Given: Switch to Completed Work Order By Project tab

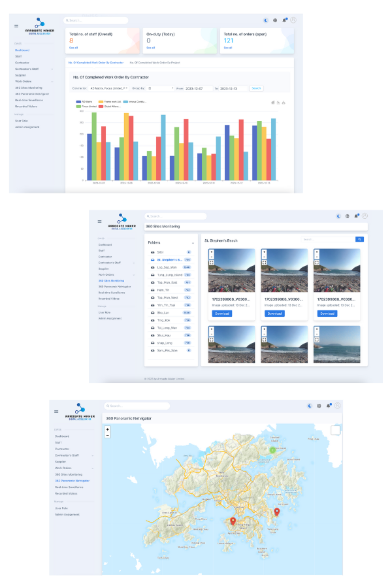Looking at the screenshot, I should click(154, 63).
